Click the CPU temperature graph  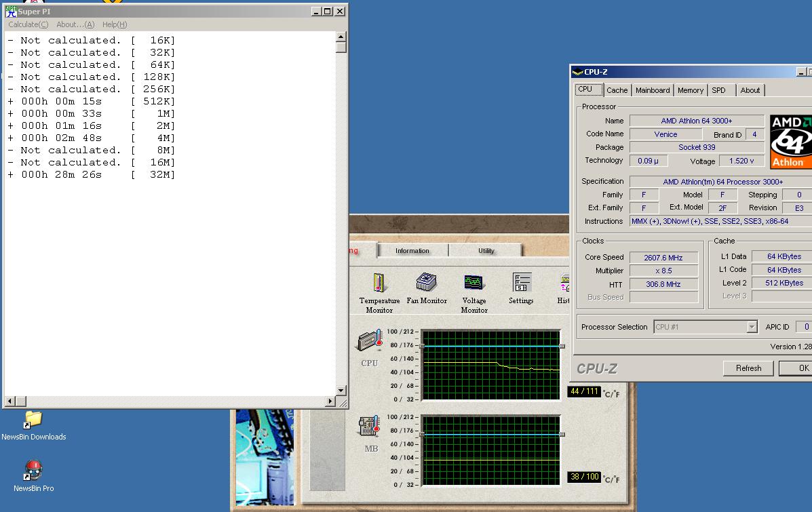coord(491,365)
